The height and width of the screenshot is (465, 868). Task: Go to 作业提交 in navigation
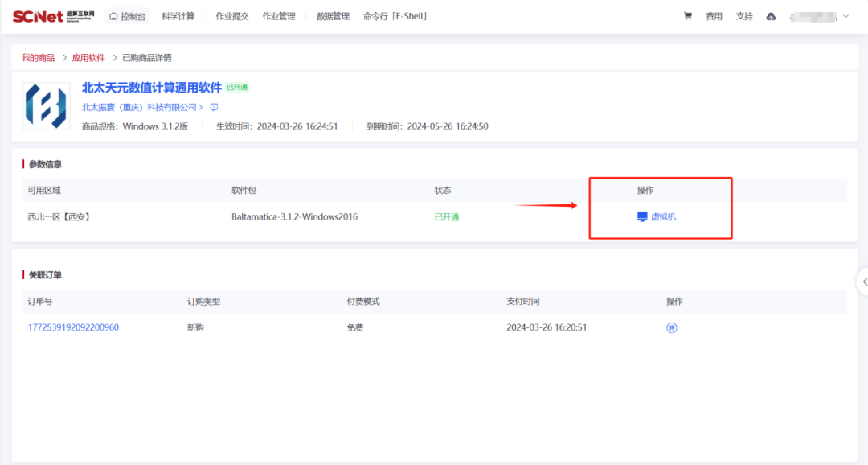(232, 16)
